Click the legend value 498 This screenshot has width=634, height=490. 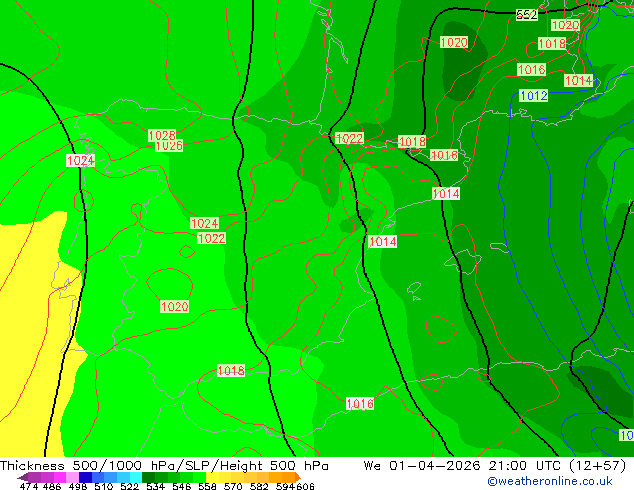[x=78, y=486]
